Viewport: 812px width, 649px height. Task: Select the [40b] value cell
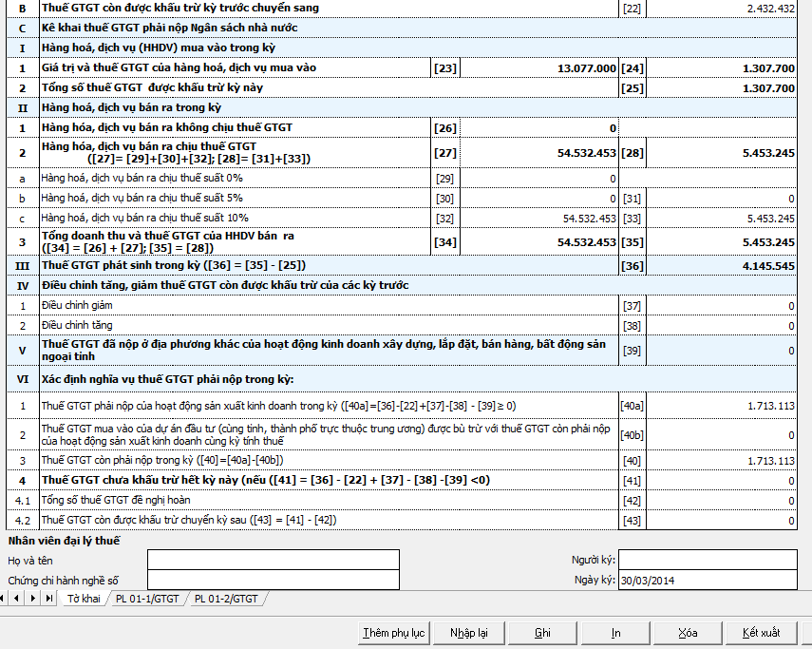tap(722, 435)
